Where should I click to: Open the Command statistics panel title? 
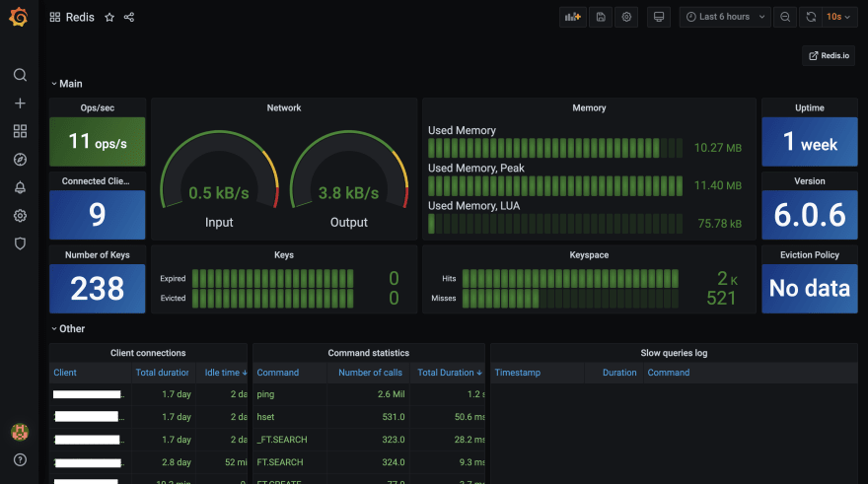click(369, 353)
